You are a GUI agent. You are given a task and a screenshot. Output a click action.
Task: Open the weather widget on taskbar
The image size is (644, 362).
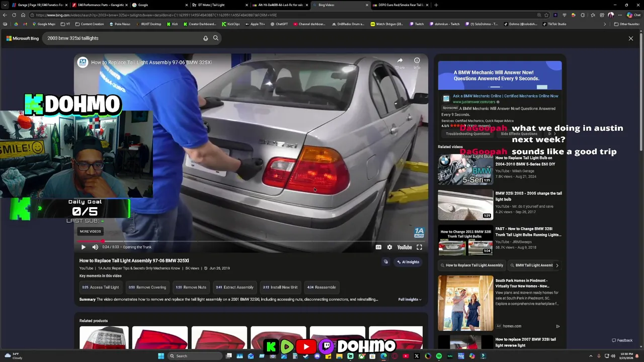14,356
